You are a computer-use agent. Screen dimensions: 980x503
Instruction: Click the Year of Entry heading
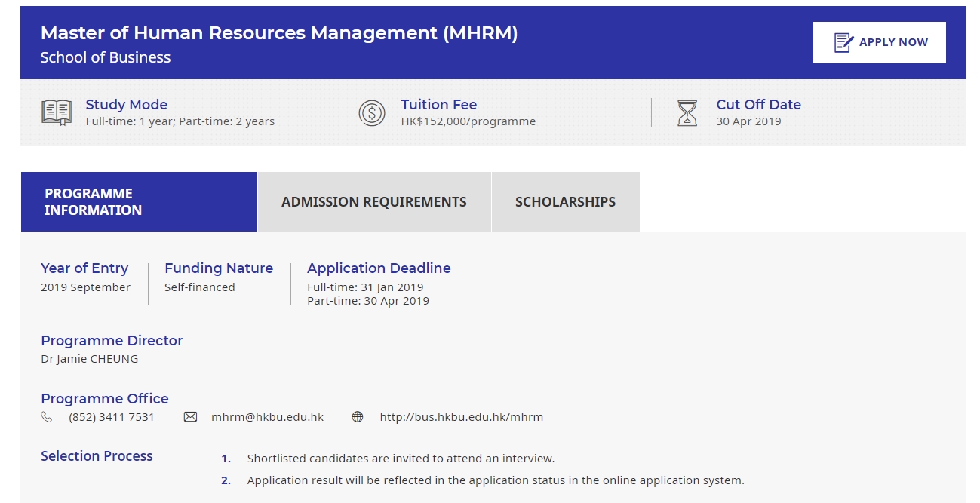(84, 268)
